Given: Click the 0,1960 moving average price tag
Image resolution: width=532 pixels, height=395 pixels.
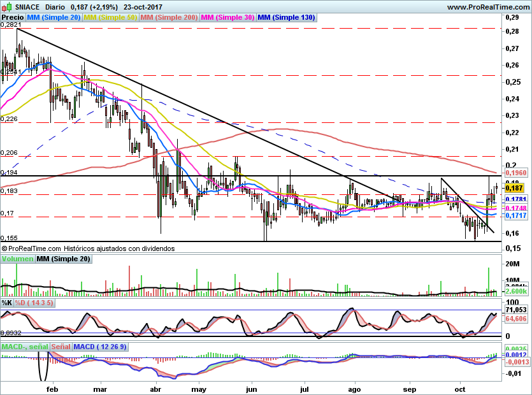Looking at the screenshot, I should 515,173.
